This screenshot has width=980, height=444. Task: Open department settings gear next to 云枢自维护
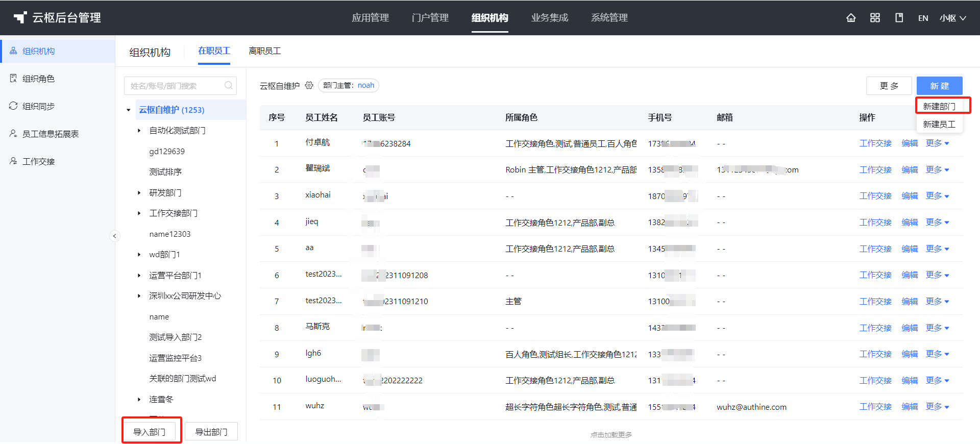309,85
